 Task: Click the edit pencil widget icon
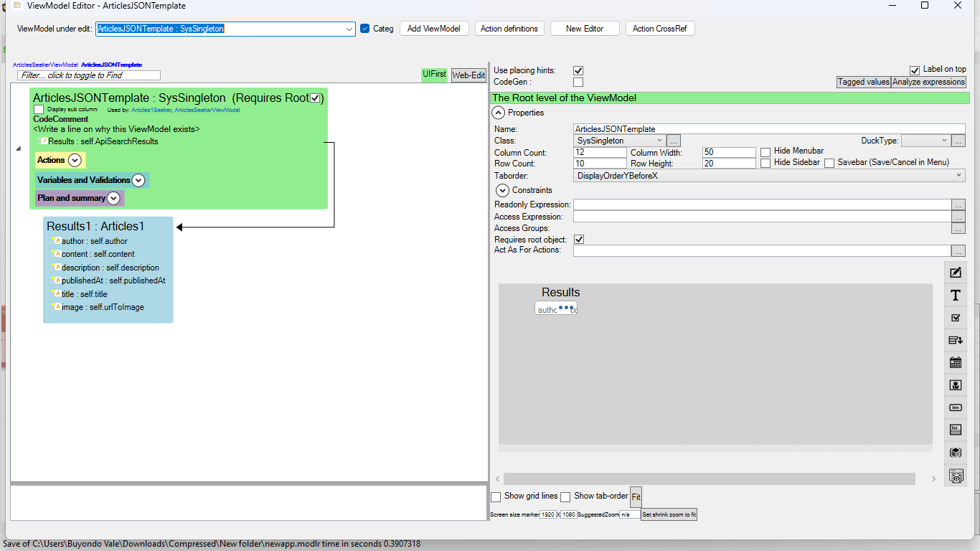point(955,273)
